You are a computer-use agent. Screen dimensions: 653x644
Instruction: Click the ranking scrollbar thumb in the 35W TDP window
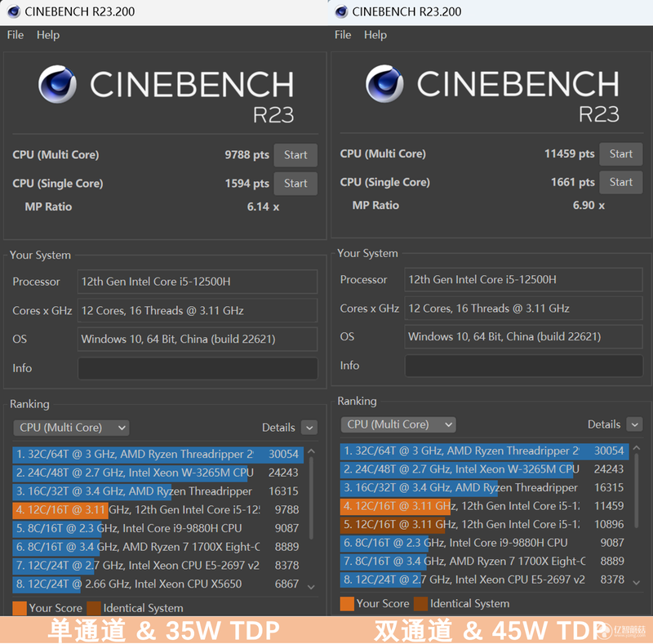coord(311,498)
